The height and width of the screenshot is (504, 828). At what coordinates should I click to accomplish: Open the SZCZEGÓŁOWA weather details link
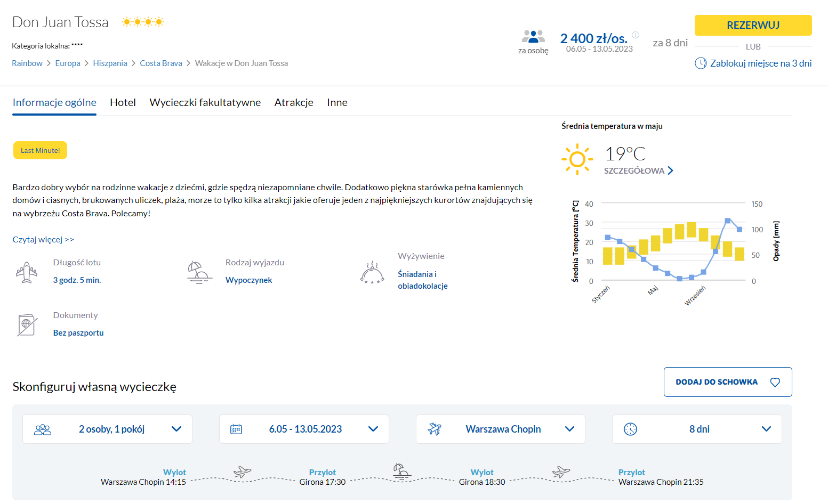click(638, 171)
